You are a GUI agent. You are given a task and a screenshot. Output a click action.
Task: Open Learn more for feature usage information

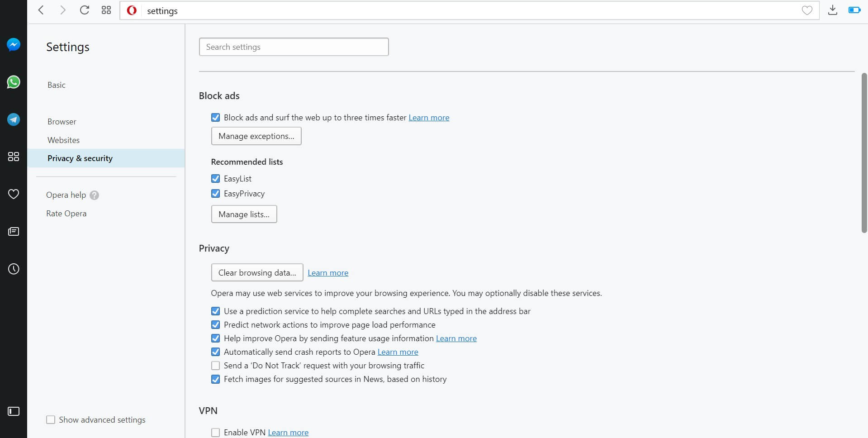[x=456, y=338]
